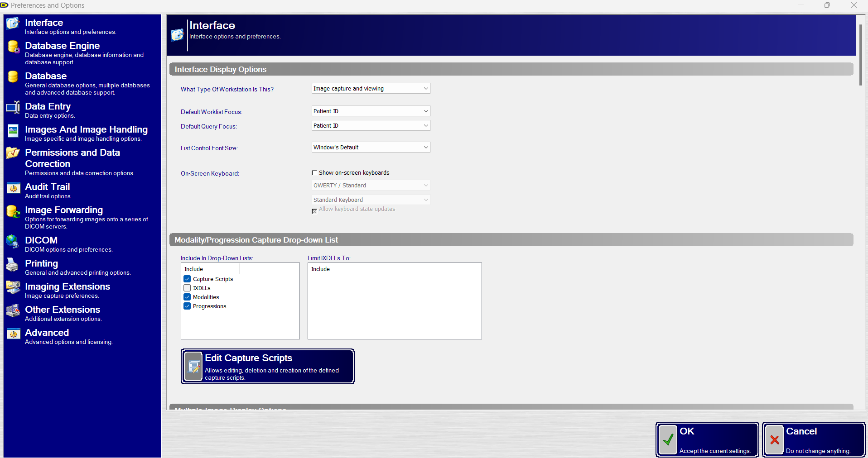Click the Edit Capture Scripts notepad icon

pos(194,367)
